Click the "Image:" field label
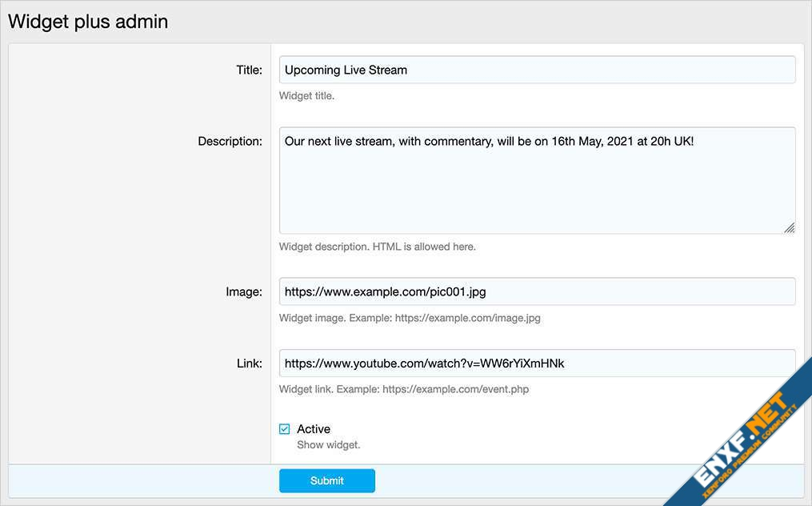Viewport: 812px width, 506px height. click(x=243, y=291)
